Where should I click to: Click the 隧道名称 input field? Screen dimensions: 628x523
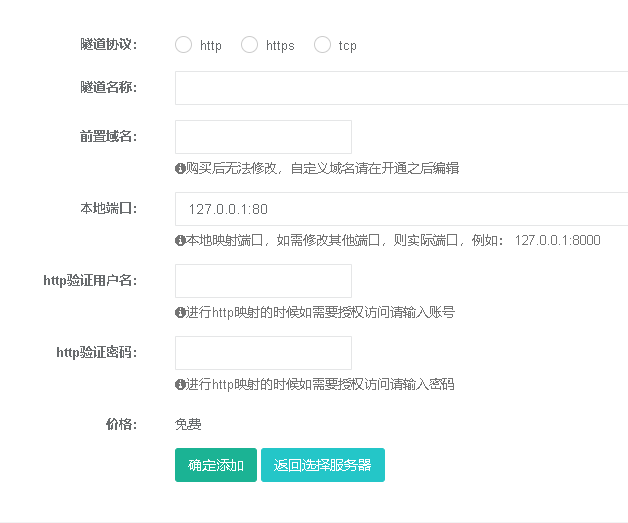point(401,88)
